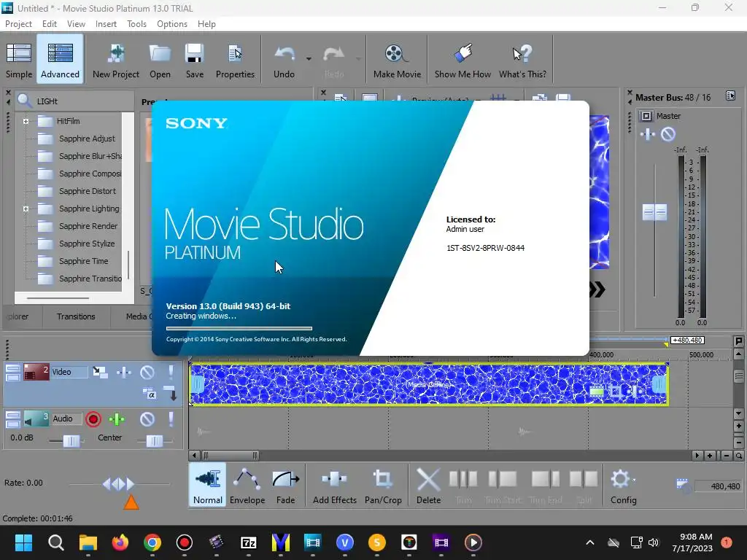
Task: Open the Options menu
Action: coord(172,24)
